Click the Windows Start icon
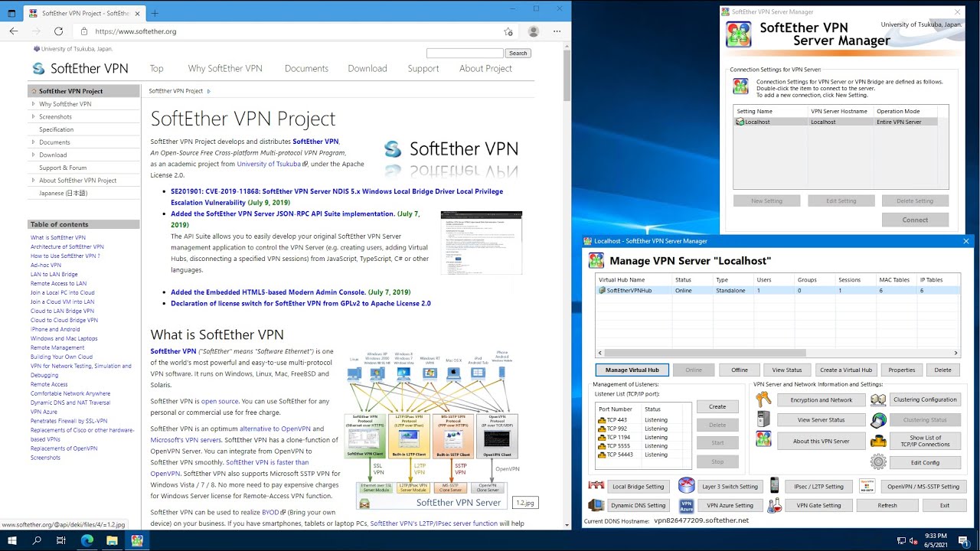This screenshot has width=980, height=551. click(x=12, y=540)
